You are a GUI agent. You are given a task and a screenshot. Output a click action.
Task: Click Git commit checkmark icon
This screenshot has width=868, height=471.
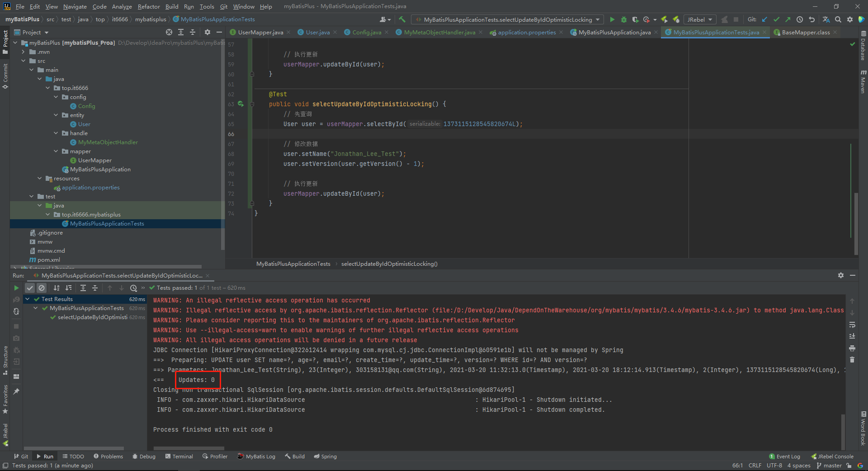click(776, 19)
